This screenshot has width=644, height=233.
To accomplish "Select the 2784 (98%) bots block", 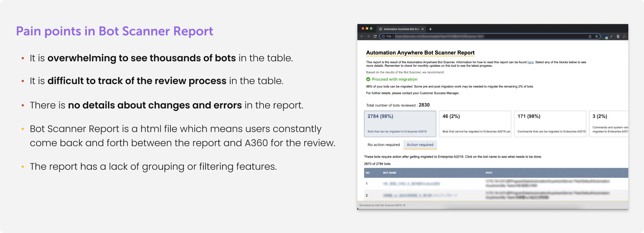I will (400, 124).
